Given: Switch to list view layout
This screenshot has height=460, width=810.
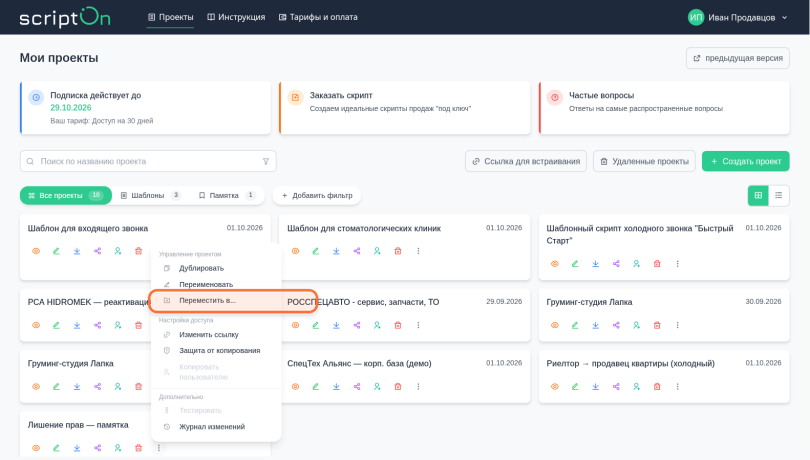Looking at the screenshot, I should (778, 195).
